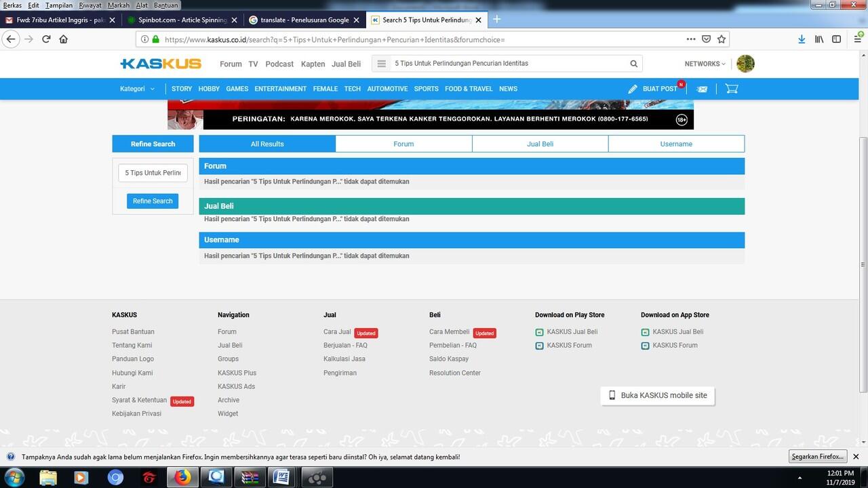The height and width of the screenshot is (488, 868).
Task: Select the All Results tab
Action: [267, 144]
